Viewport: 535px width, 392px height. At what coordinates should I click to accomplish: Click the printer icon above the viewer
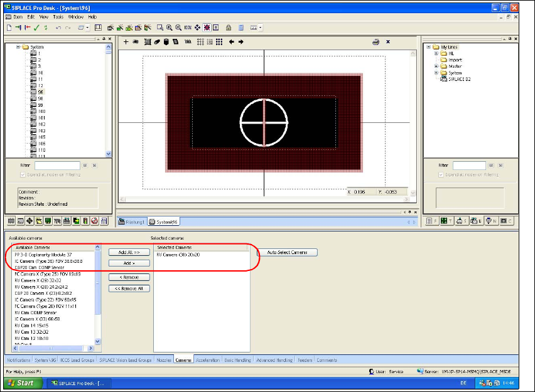(x=376, y=42)
